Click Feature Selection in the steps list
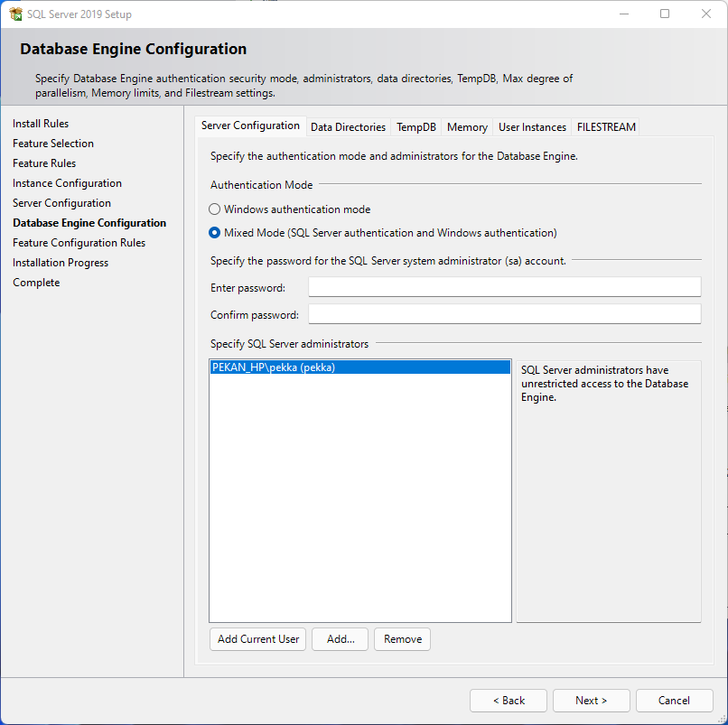This screenshot has width=728, height=725. click(53, 144)
